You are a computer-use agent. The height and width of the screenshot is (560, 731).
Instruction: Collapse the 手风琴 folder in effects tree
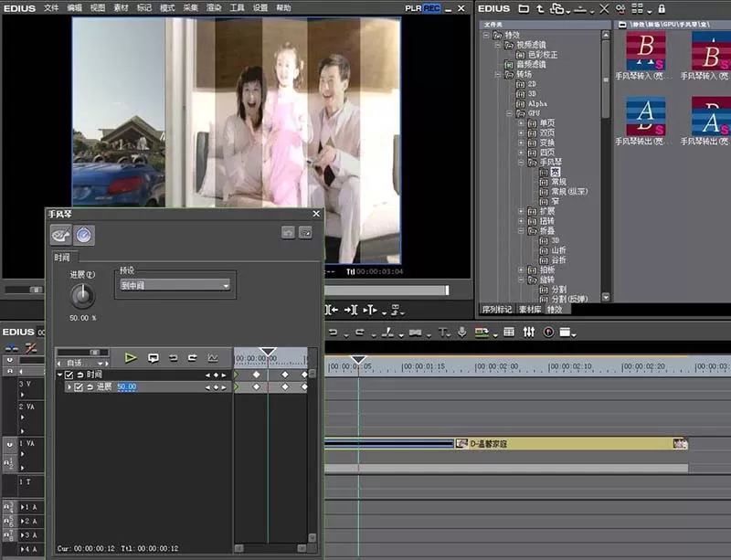click(521, 163)
